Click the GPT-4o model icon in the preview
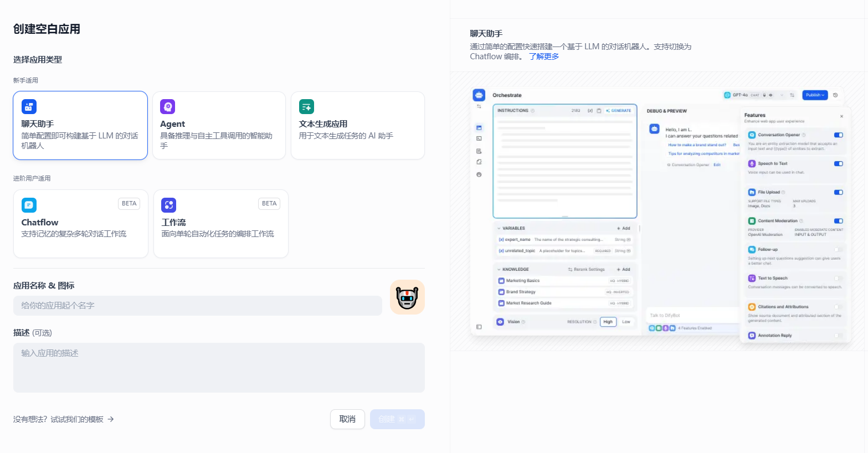Viewport: 868px width, 453px height. (727, 95)
